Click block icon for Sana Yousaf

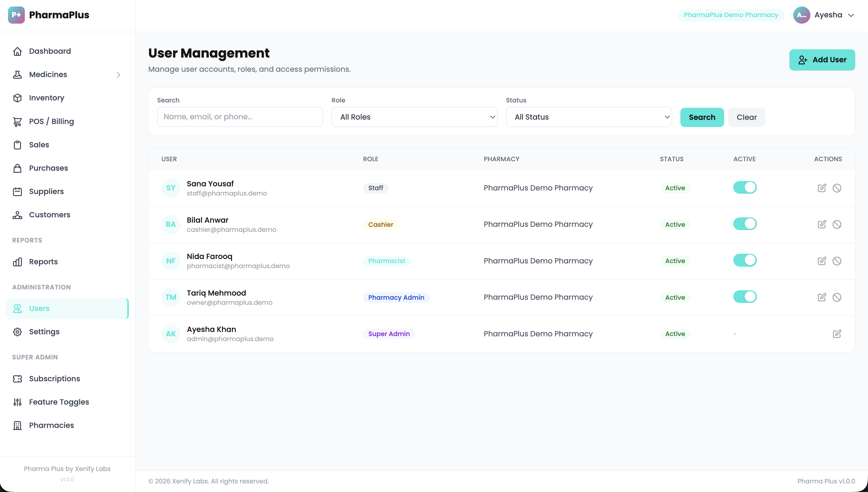[x=837, y=188]
